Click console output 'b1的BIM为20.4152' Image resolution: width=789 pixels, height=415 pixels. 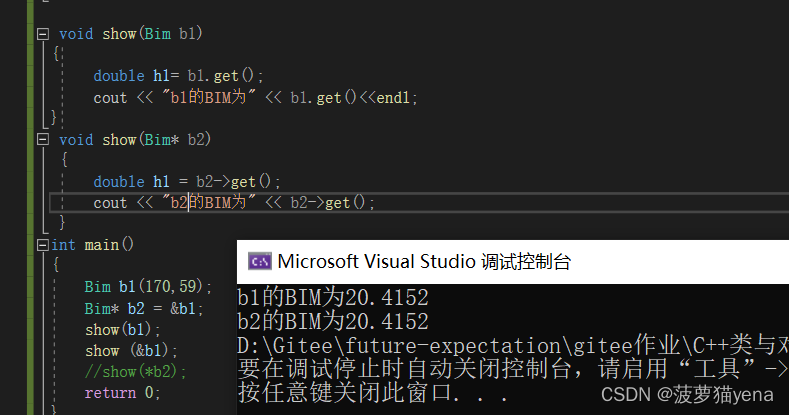tap(333, 297)
